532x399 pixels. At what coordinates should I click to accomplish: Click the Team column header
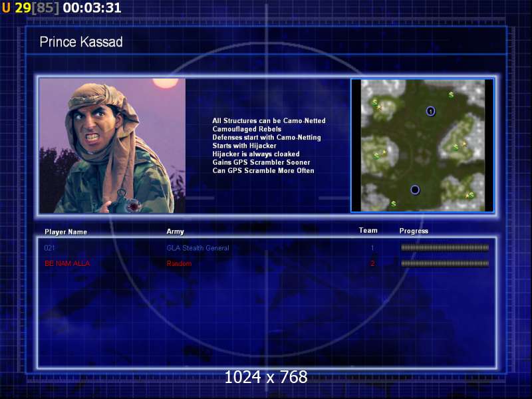368,231
